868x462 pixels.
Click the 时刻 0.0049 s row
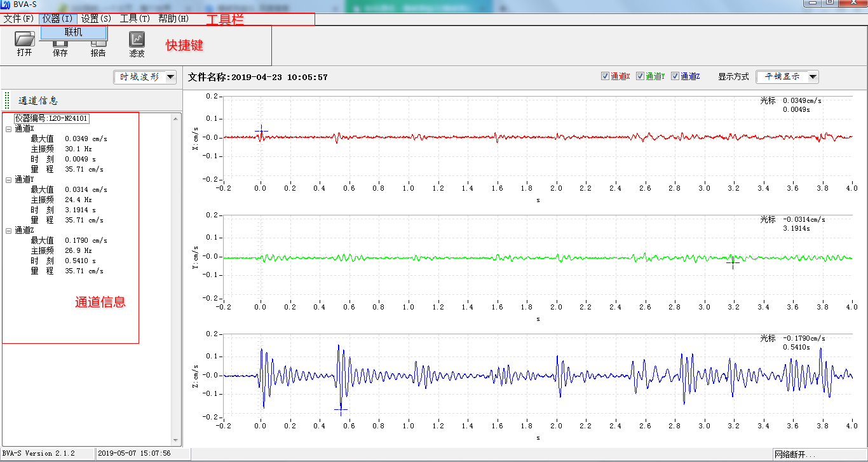click(64, 160)
